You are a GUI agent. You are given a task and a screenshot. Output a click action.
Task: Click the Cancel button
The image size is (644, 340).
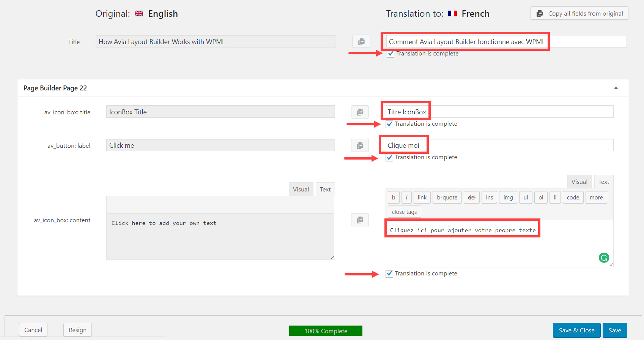(33, 330)
